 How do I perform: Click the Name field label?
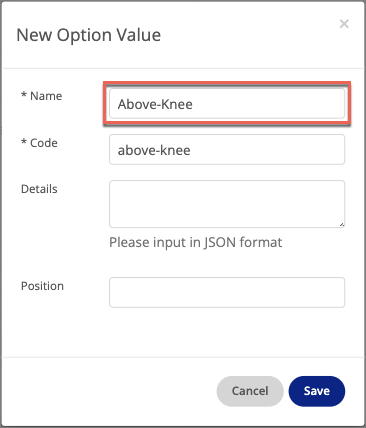[x=46, y=96]
